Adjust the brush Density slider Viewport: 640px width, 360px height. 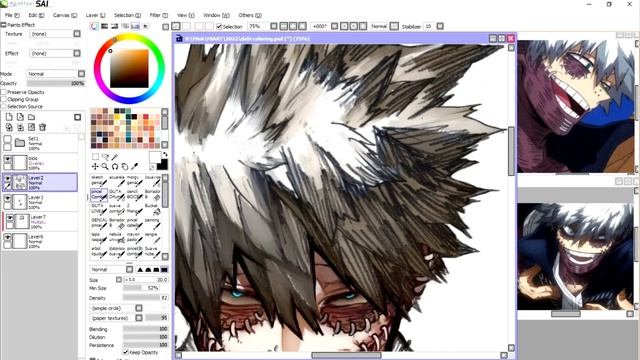146,298
